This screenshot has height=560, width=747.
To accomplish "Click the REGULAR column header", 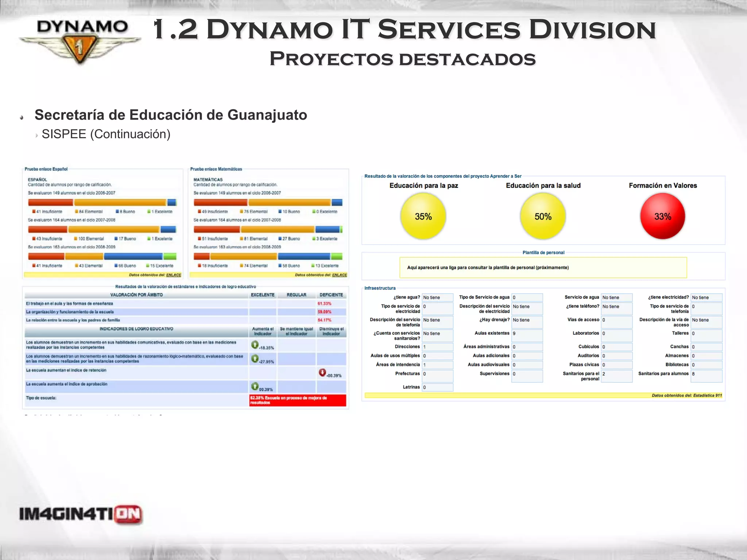I will coord(297,295).
